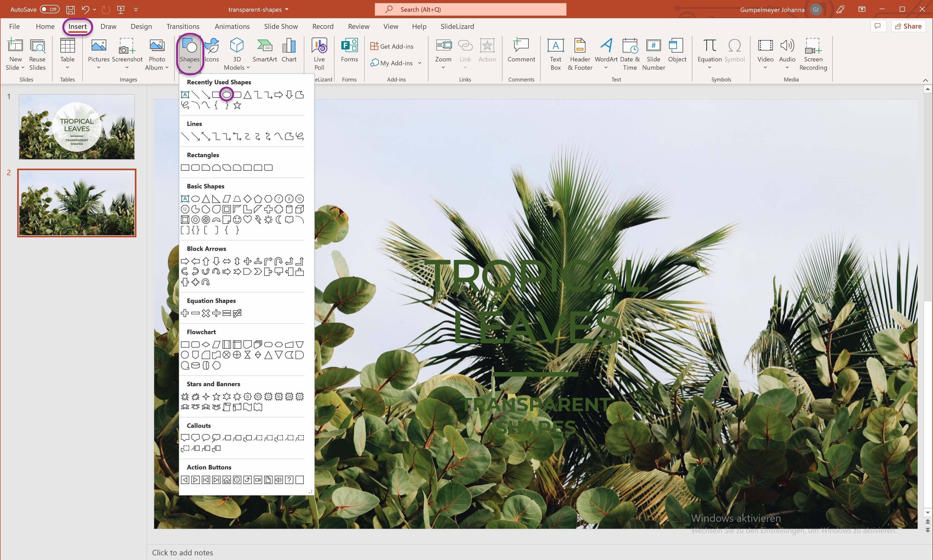
Task: Open the Insert menu tab
Action: [77, 26]
